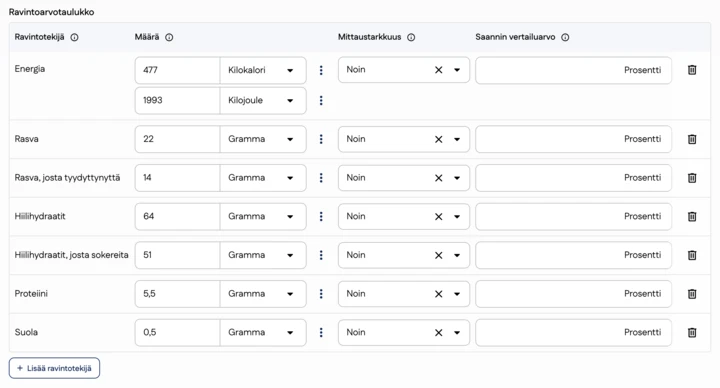This screenshot has width=720, height=388.
Task: Open the Gramma unit dropdown for Rasva
Action: 263,139
